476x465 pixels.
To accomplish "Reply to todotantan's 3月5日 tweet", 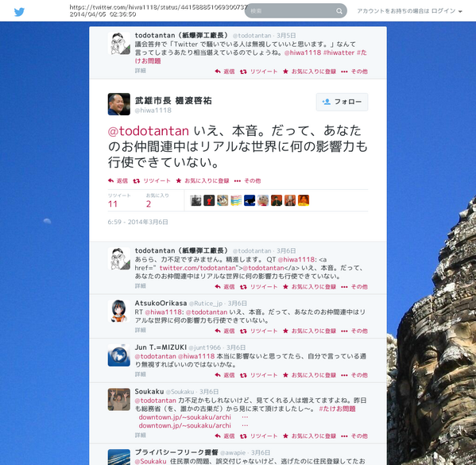I will click(x=225, y=72).
